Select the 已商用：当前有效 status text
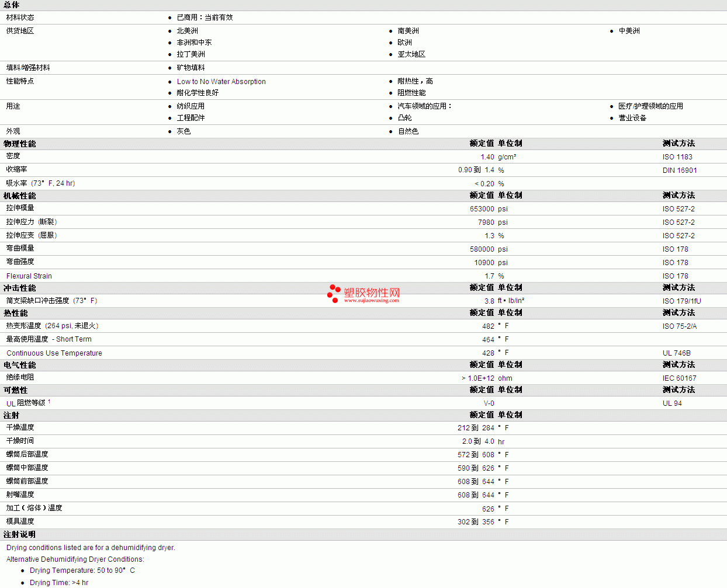This screenshot has width=727, height=588. pyautogui.click(x=205, y=18)
